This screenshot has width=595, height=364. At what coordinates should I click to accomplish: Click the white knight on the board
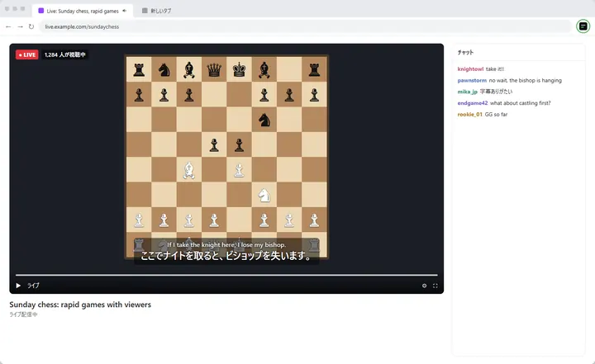[264, 196]
